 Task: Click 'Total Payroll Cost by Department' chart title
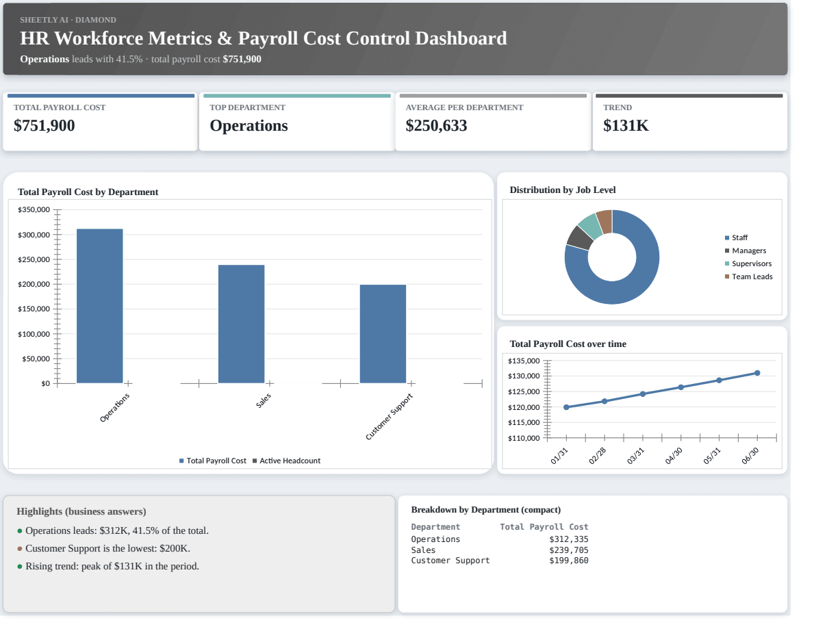click(88, 192)
